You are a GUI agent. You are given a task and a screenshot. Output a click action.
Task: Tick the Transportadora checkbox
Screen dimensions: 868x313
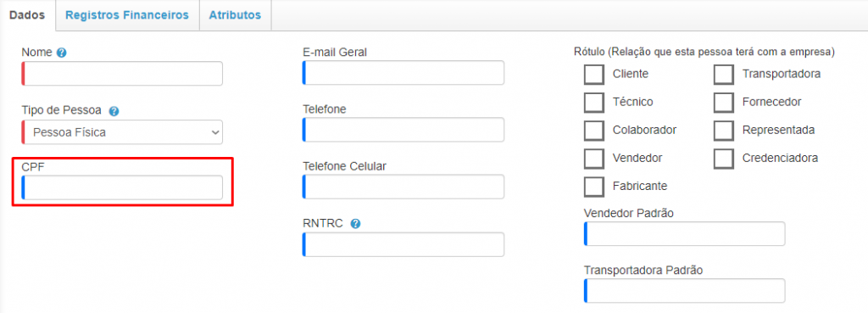point(724,75)
